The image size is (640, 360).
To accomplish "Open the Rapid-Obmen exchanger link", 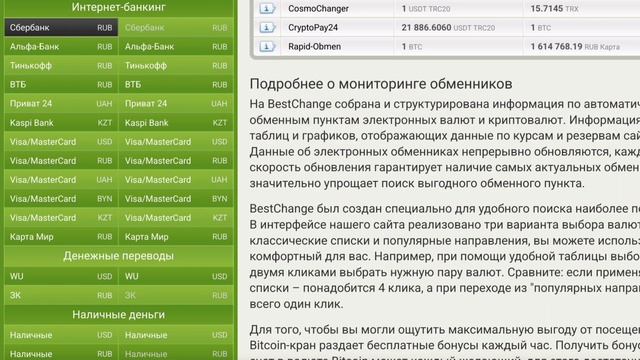I will [315, 47].
